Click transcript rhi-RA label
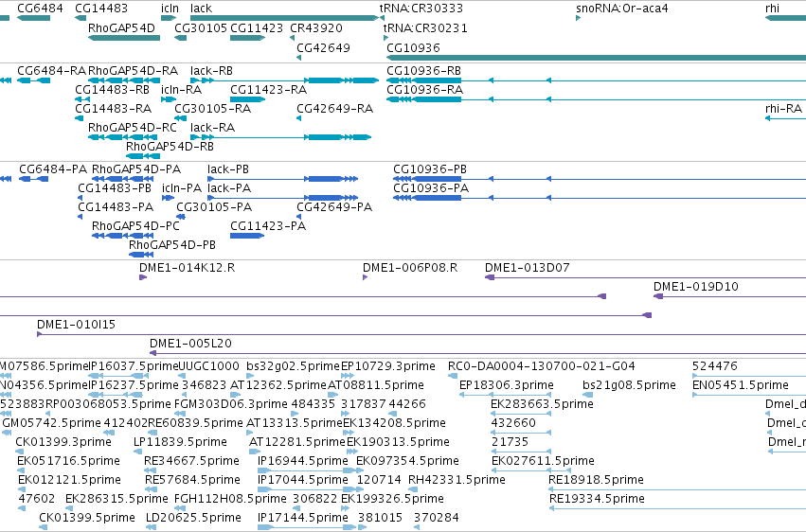The height and width of the screenshot is (532, 806). pyautogui.click(x=784, y=108)
